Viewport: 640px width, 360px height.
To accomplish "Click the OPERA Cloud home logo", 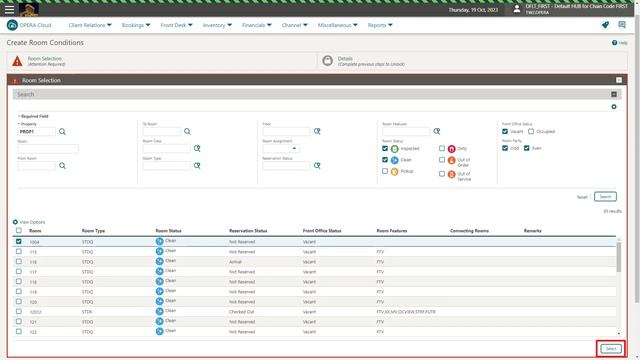I will [12, 25].
